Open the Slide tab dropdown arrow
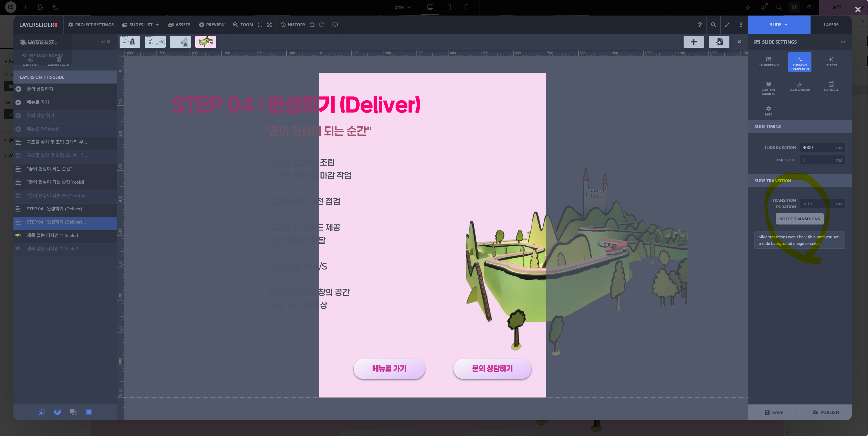 click(x=786, y=25)
